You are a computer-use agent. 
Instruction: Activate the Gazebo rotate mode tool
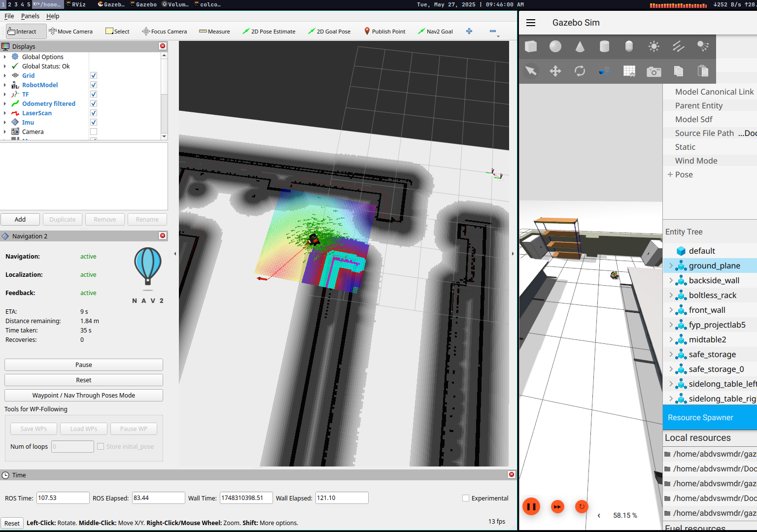click(580, 71)
